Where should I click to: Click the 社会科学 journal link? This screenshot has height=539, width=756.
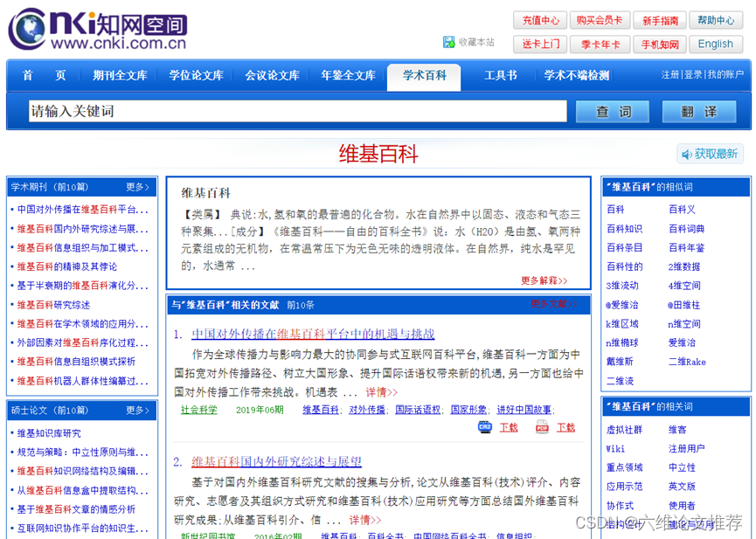(x=198, y=410)
